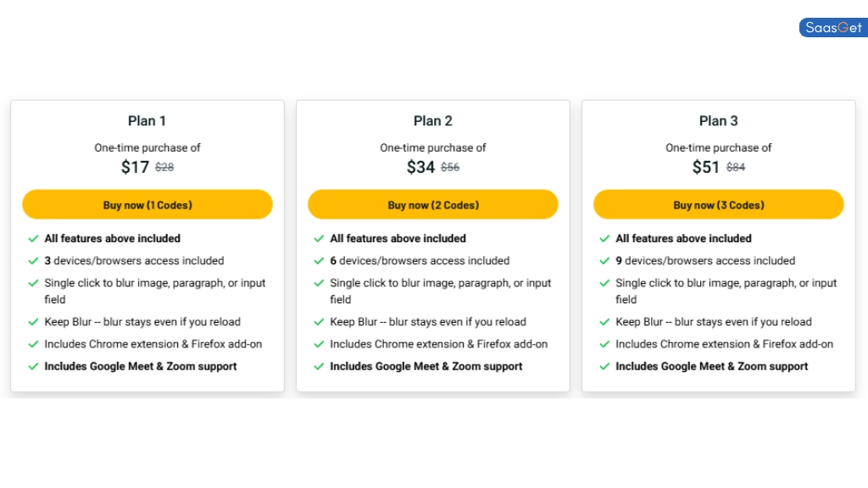
Task: Click the checkmark next to Plan 3's All features line
Action: click(x=605, y=239)
